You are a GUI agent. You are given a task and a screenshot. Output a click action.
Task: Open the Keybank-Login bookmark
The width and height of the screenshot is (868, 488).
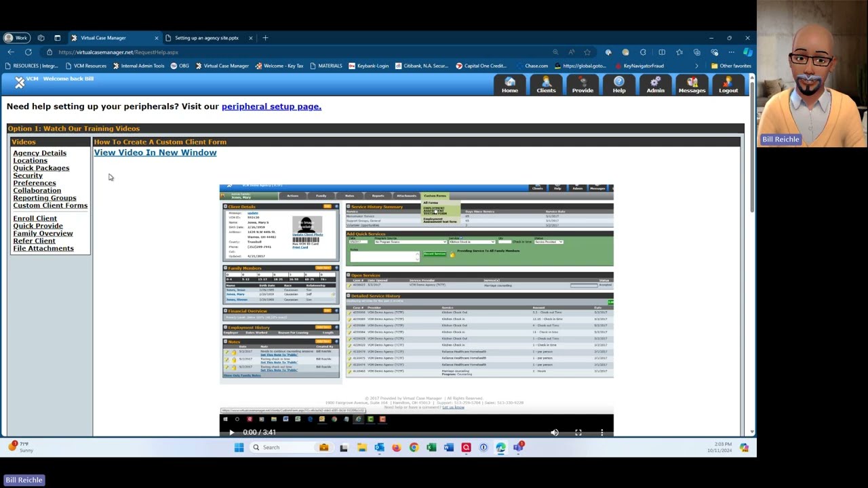pos(369,66)
